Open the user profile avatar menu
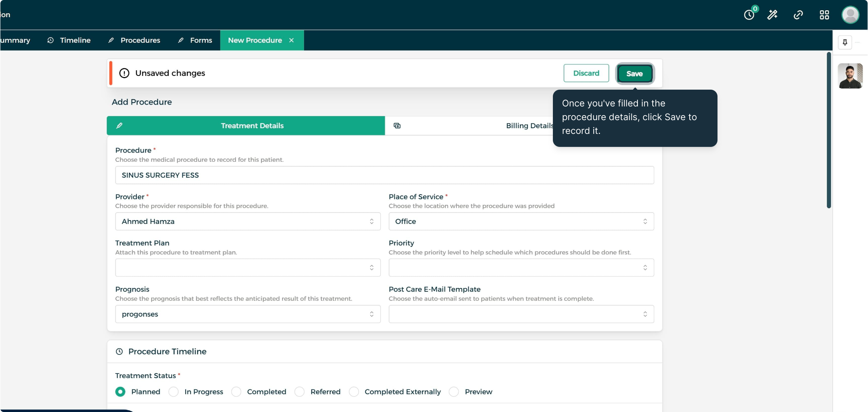 pos(850,15)
